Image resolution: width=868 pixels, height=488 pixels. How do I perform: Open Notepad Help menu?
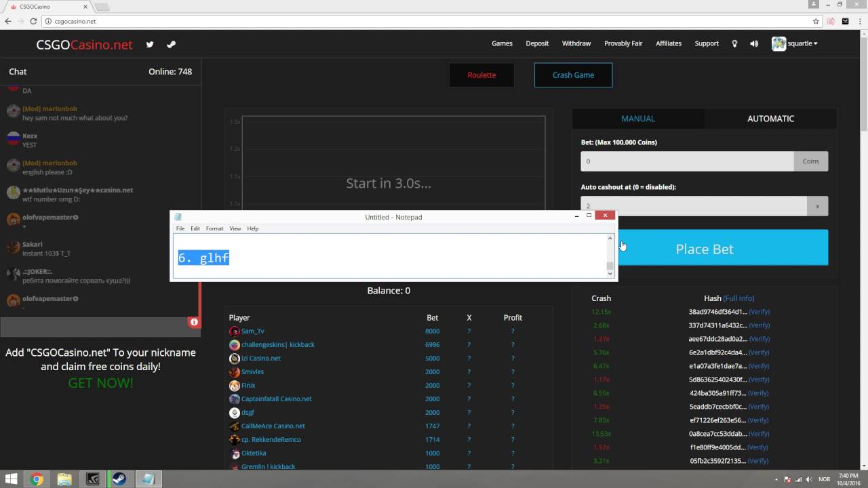(253, 228)
